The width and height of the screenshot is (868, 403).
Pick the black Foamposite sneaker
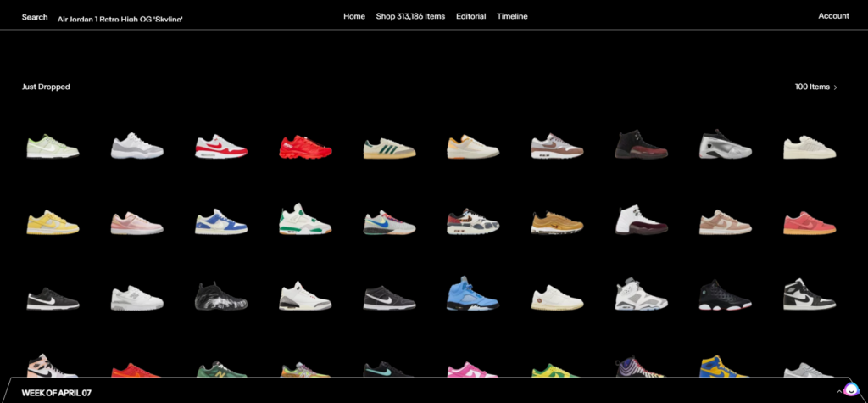pos(221,296)
